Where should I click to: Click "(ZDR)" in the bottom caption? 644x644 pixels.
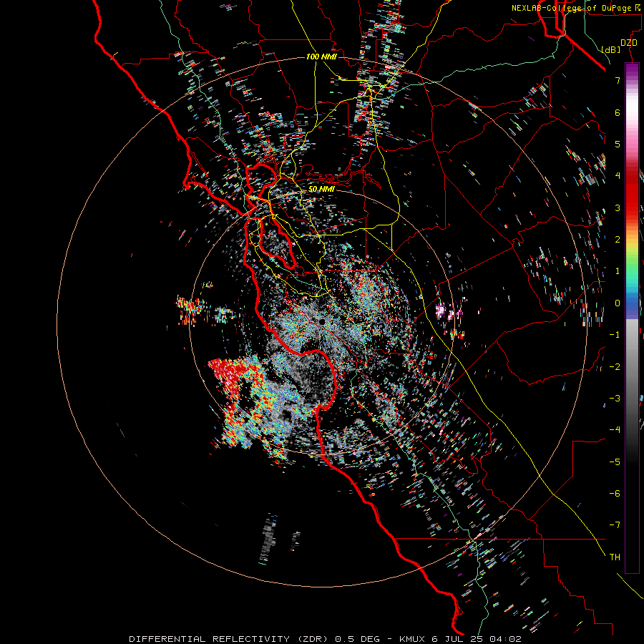point(313,639)
